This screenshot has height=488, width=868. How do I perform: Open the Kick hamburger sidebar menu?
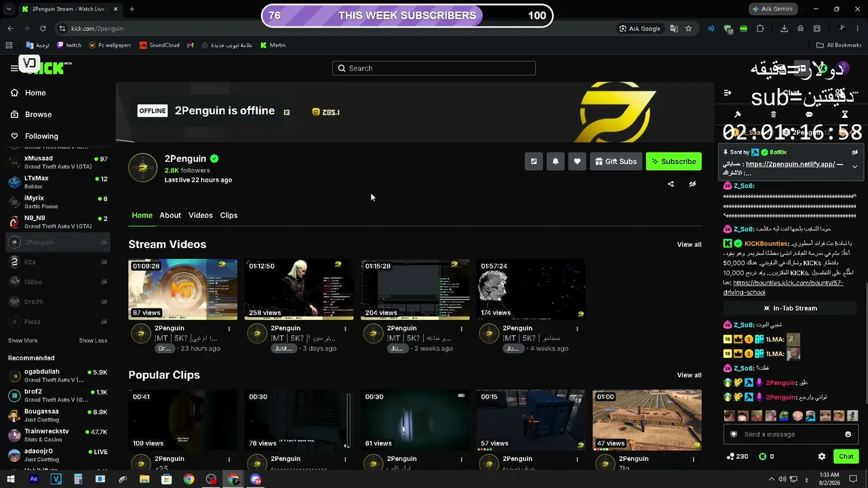click(14, 68)
